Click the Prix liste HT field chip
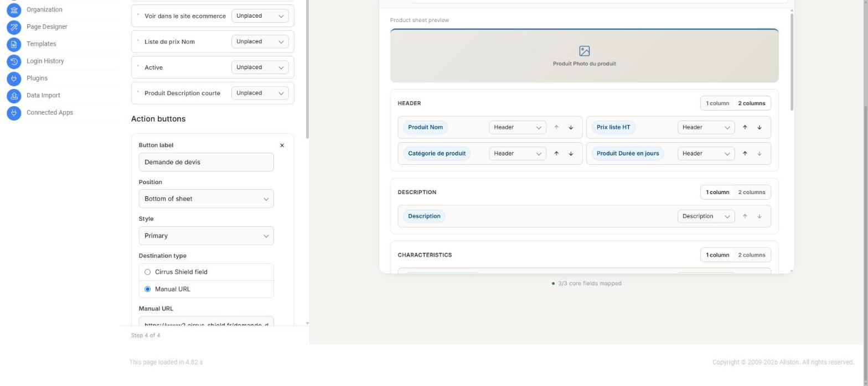The width and height of the screenshot is (868, 386). tap(613, 127)
